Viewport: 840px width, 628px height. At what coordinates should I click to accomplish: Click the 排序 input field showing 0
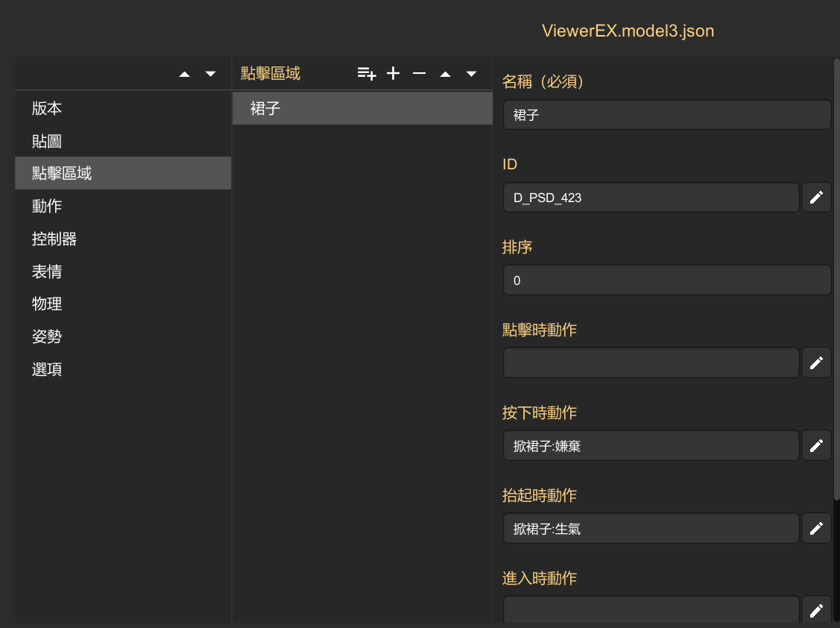pos(666,280)
